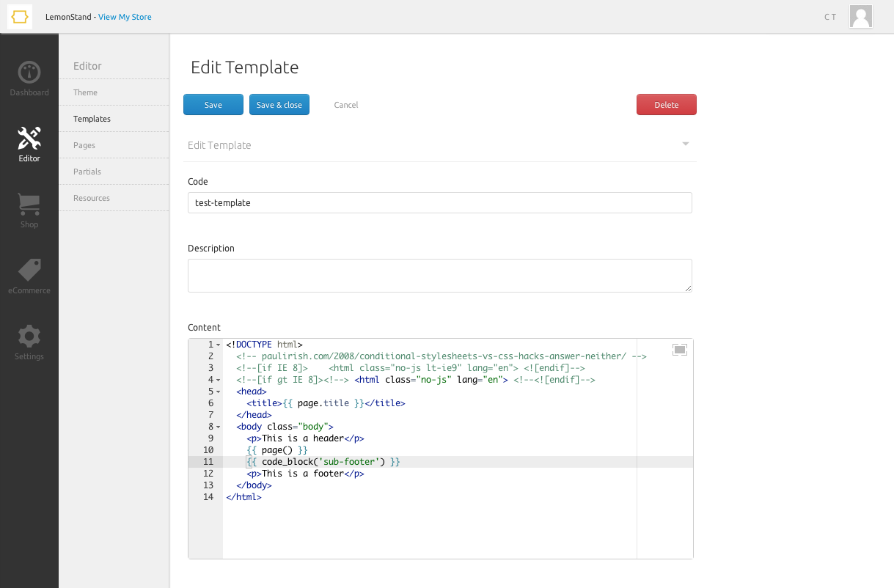
Task: Select the Editor tools icon
Action: [x=29, y=138]
